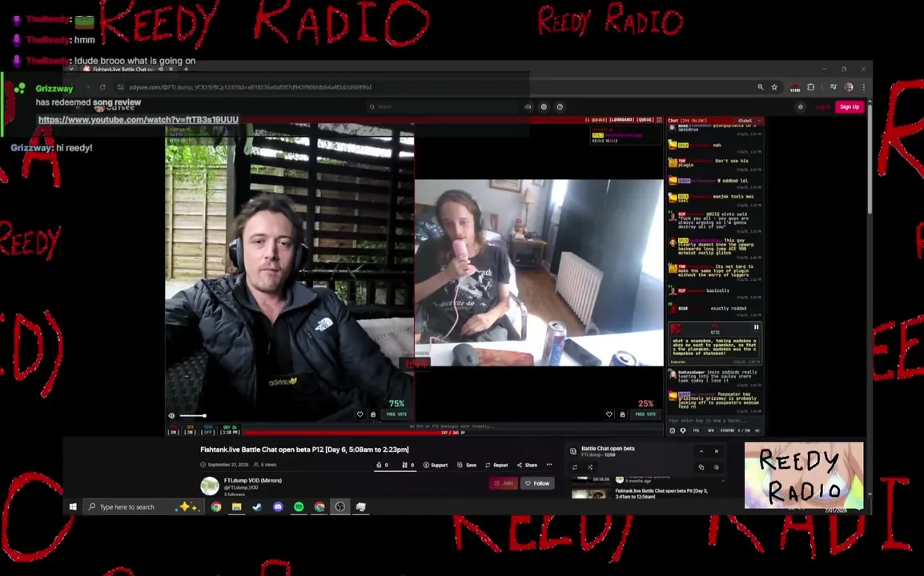Open the three-dot more options beside Share
Image resolution: width=924 pixels, height=576 pixels.
(549, 465)
